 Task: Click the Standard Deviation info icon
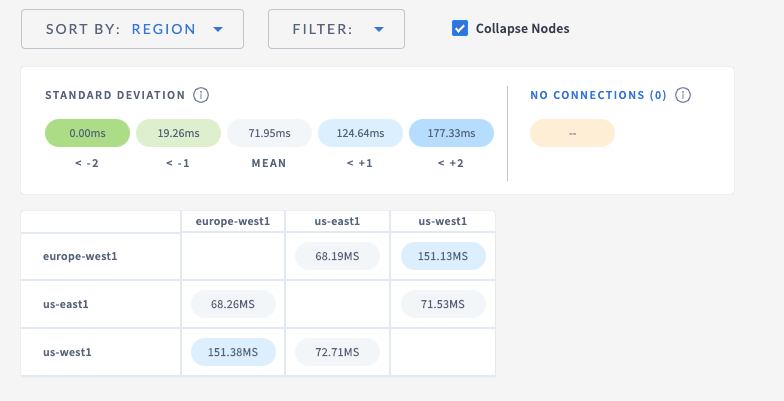point(201,95)
